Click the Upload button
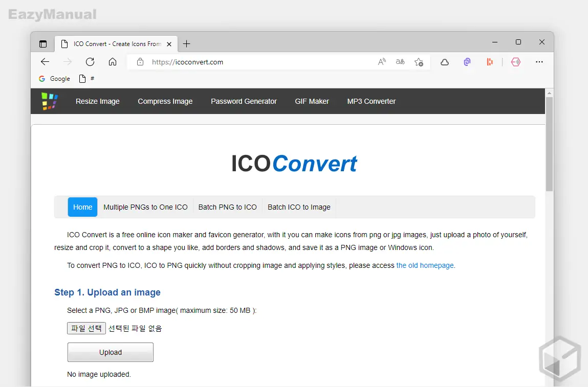This screenshot has width=588, height=387. (x=110, y=352)
